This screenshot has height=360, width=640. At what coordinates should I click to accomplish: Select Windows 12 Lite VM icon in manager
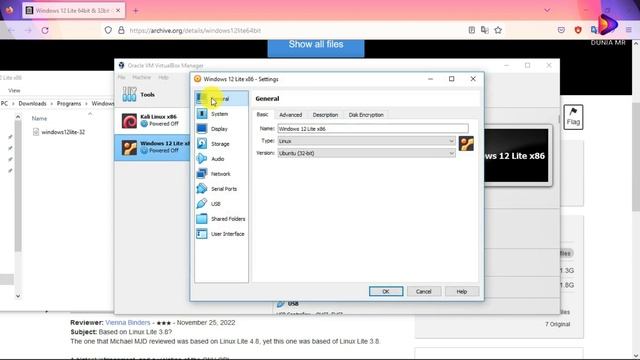(129, 147)
